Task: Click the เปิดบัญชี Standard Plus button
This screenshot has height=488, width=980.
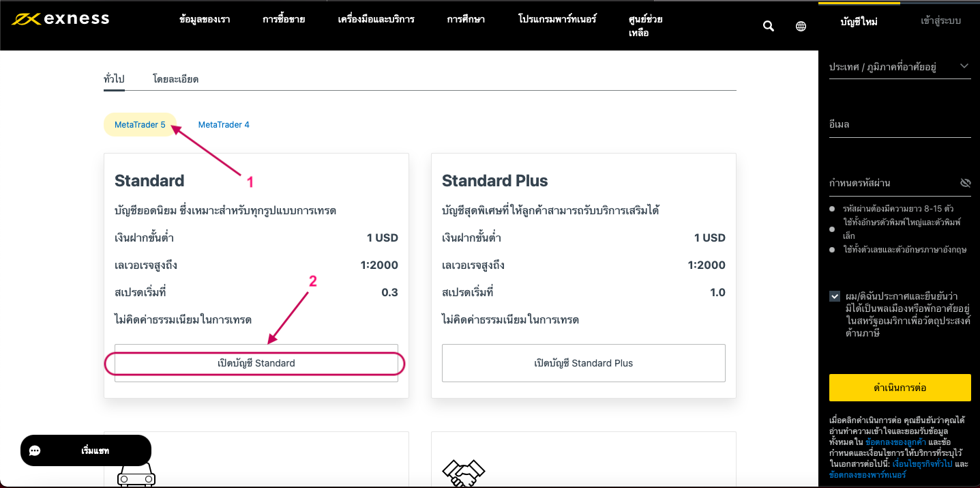Action: (x=584, y=363)
